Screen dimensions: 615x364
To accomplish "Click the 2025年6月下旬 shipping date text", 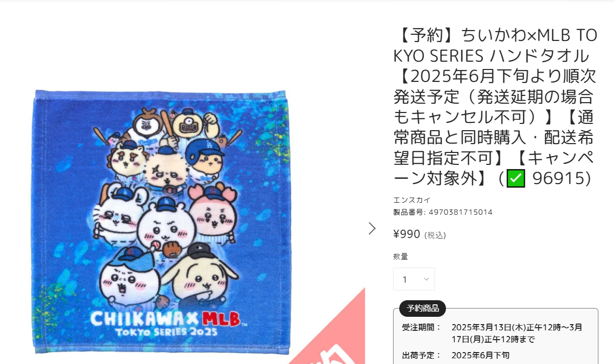I will 481,355.
